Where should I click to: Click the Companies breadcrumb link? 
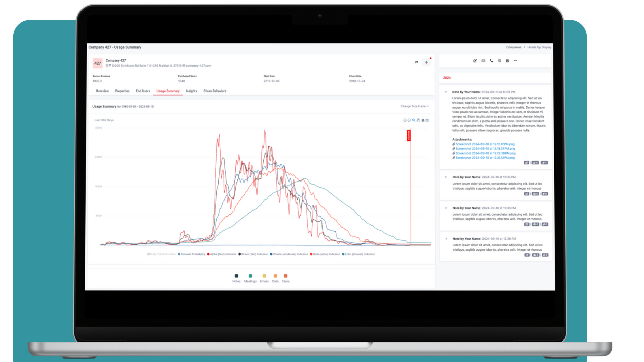point(514,47)
